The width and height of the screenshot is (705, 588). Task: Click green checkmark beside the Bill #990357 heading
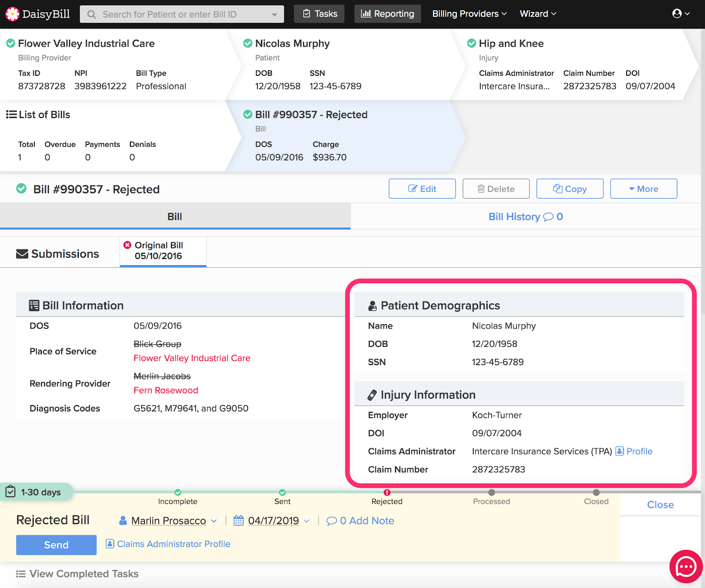tap(21, 189)
